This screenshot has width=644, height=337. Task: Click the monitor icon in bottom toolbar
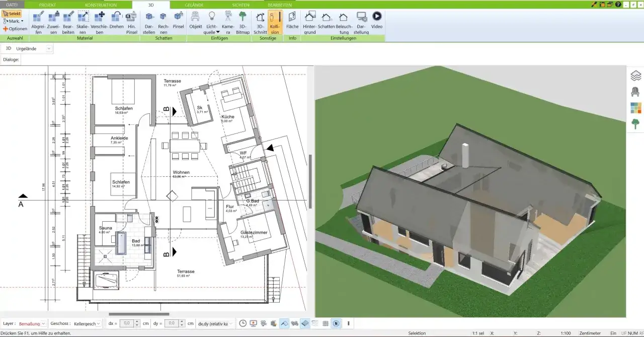253,323
